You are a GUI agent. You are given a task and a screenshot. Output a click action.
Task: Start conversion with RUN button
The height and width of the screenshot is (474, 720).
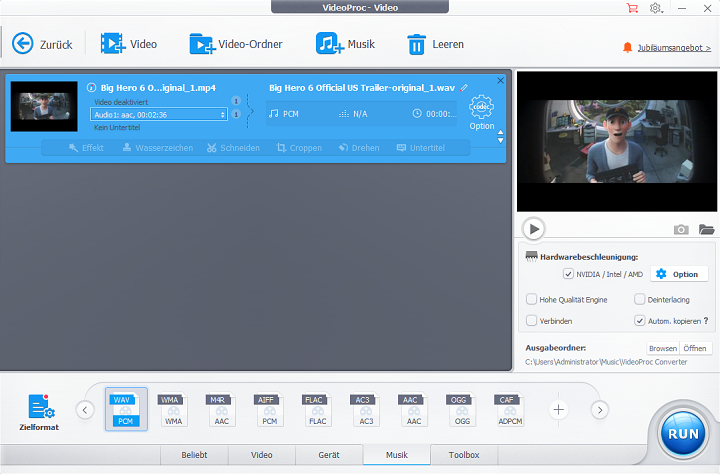click(683, 434)
